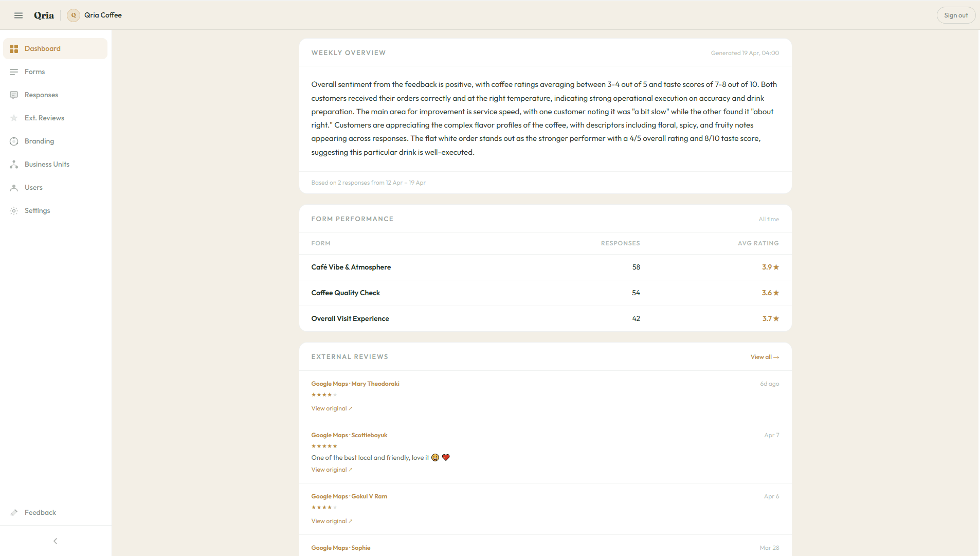
Task: Click the Generated 19 Apr, 04:00 timestamp
Action: [x=745, y=53]
